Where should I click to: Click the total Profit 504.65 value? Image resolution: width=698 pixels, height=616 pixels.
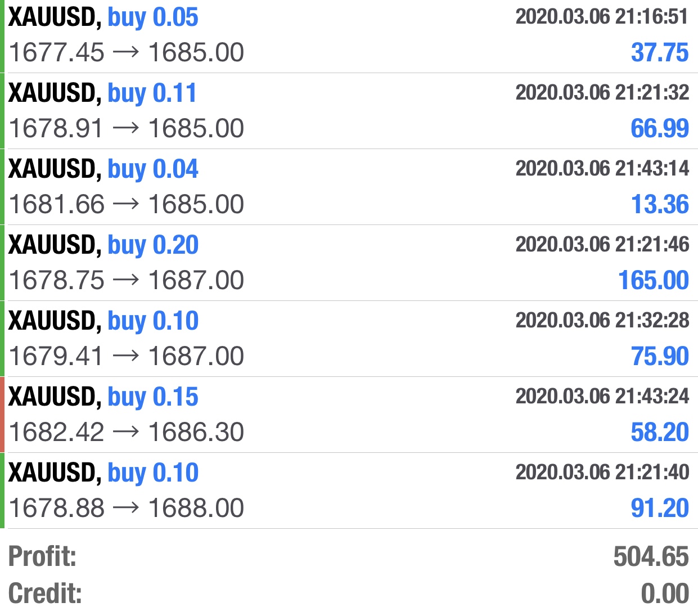pos(651,556)
